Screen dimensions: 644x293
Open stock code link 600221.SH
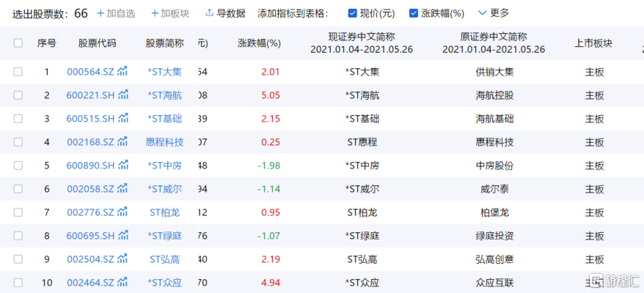tap(91, 95)
